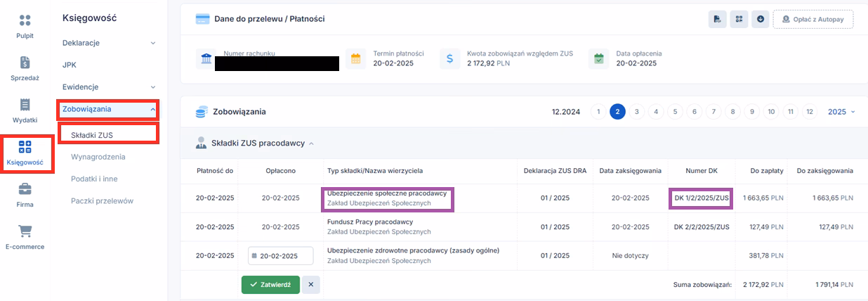Screen dimensions: 868x301
Task: Select month 10 in the pager
Action: pyautogui.click(x=771, y=112)
